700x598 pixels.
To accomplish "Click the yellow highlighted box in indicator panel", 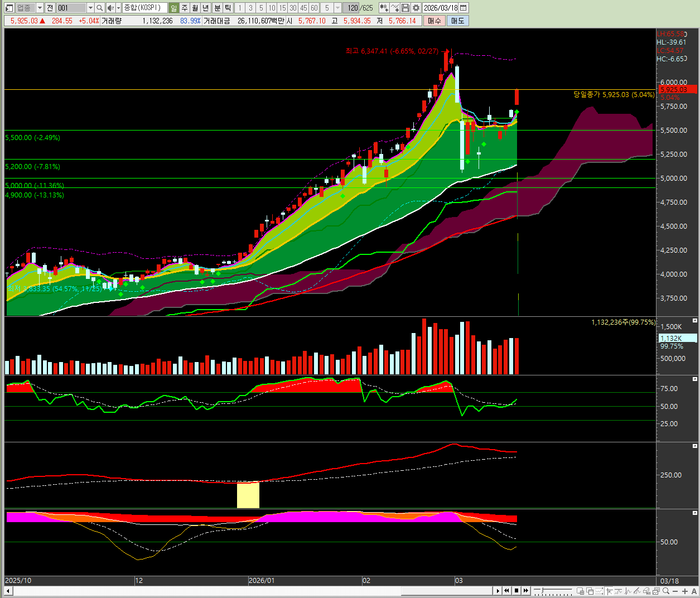I will (x=248, y=495).
